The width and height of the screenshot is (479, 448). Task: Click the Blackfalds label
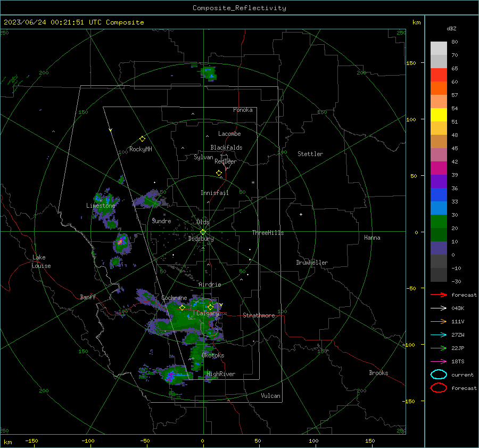pyautogui.click(x=226, y=148)
